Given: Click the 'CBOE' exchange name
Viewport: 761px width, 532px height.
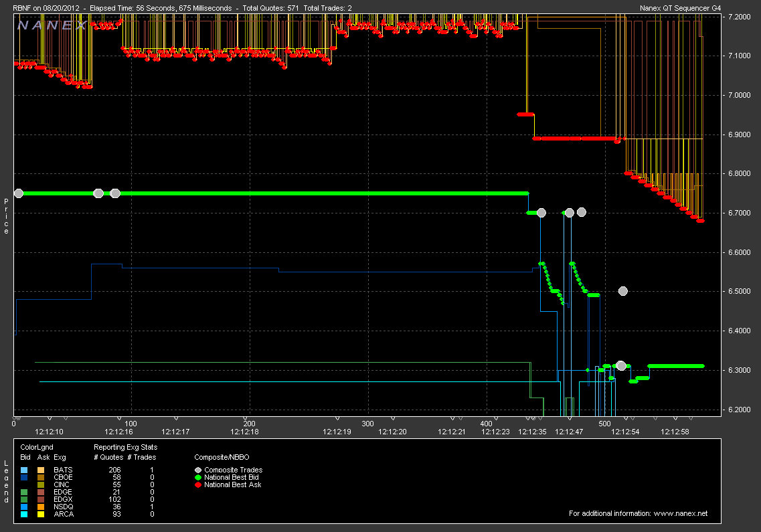Looking at the screenshot, I should tap(63, 477).
